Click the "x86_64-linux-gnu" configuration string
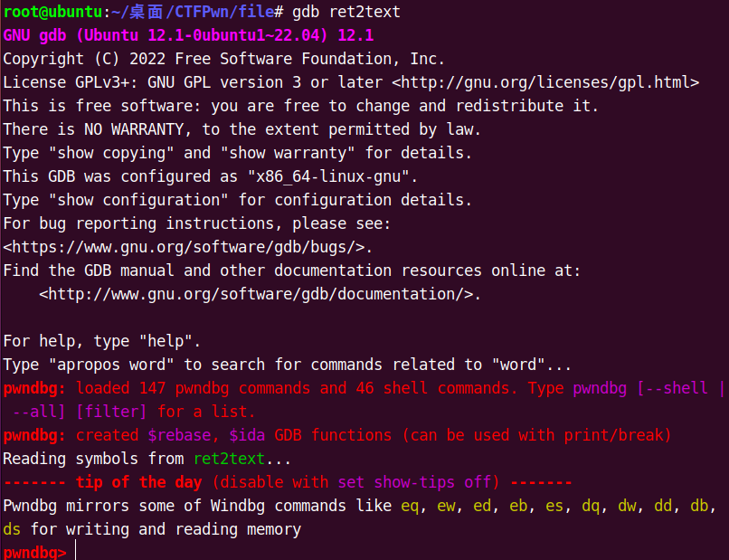This screenshot has height=560, width=729. pos(328,176)
